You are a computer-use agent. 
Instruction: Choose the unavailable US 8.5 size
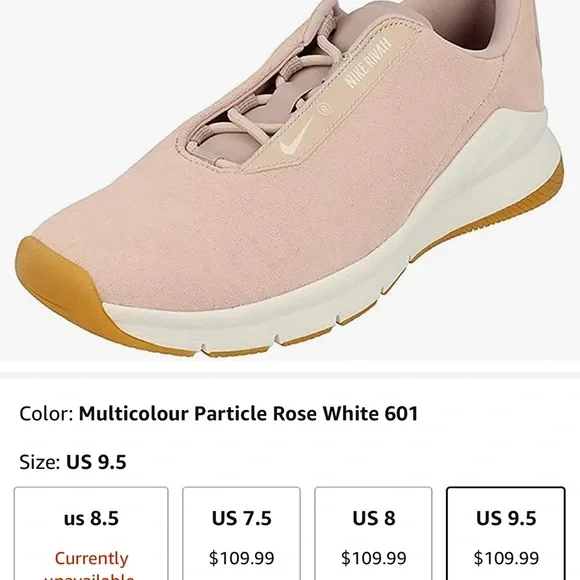pyautogui.click(x=91, y=534)
